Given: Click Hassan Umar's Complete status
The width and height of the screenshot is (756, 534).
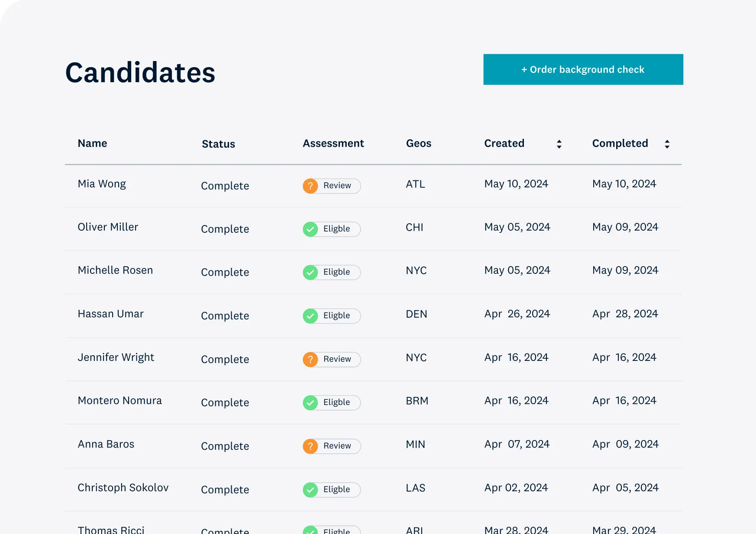Looking at the screenshot, I should coord(225,316).
